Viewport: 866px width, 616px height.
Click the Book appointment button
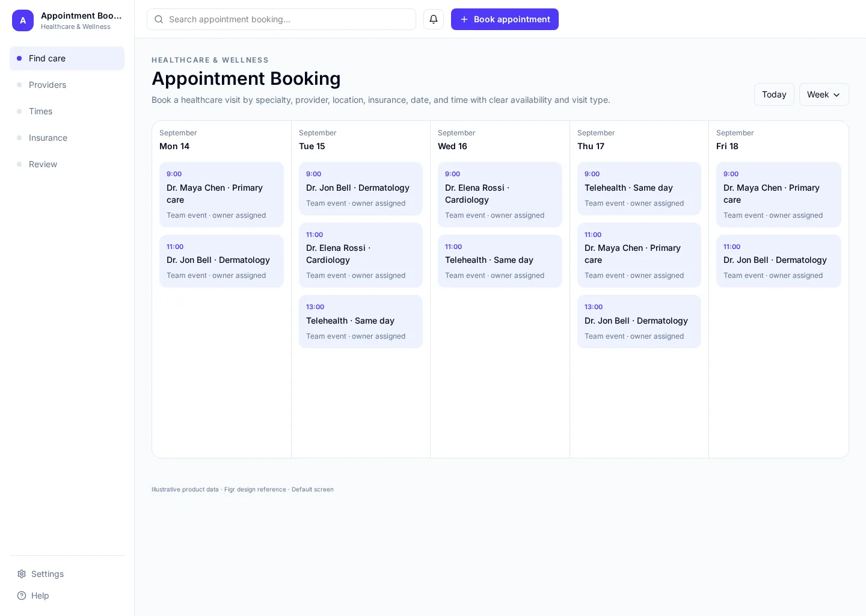505,19
